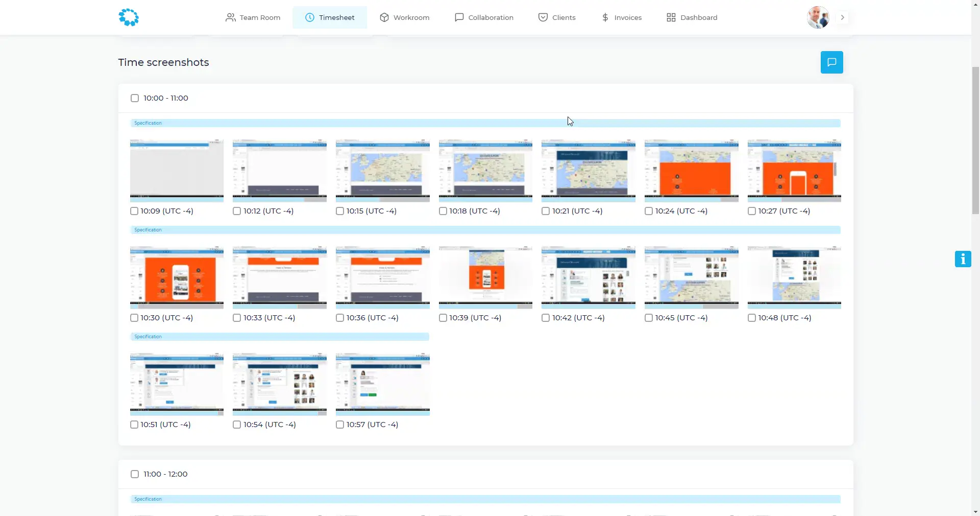Switch to the Dashboard view

tap(692, 17)
